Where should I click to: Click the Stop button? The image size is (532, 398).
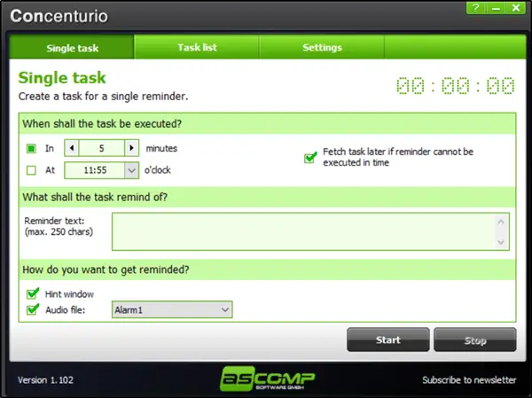pyautogui.click(x=475, y=339)
